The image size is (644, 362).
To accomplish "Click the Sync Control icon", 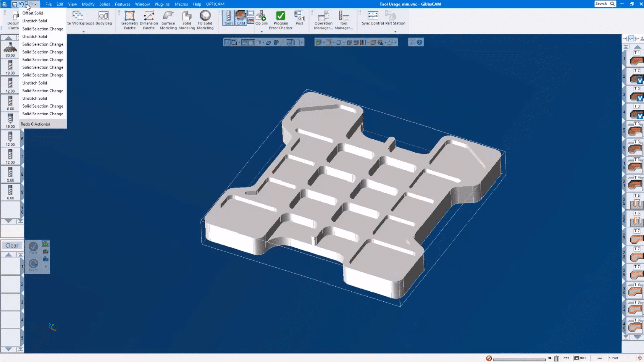I will (x=373, y=18).
